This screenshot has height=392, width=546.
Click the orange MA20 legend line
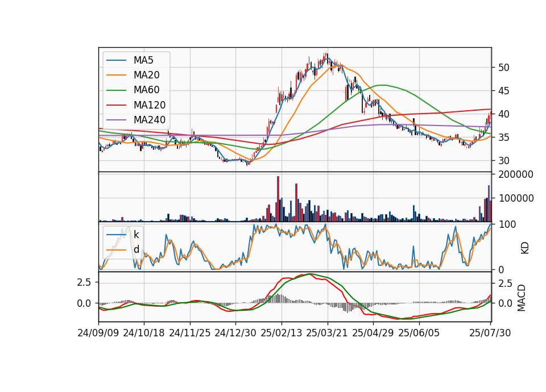116,75
